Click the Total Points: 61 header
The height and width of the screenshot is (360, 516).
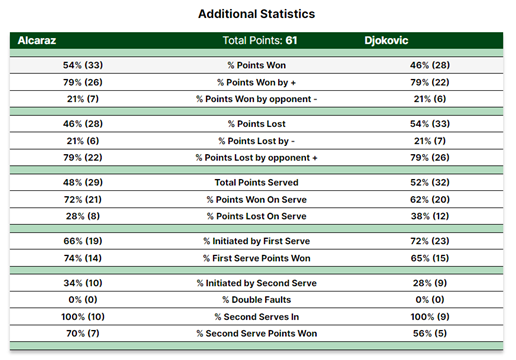point(260,40)
